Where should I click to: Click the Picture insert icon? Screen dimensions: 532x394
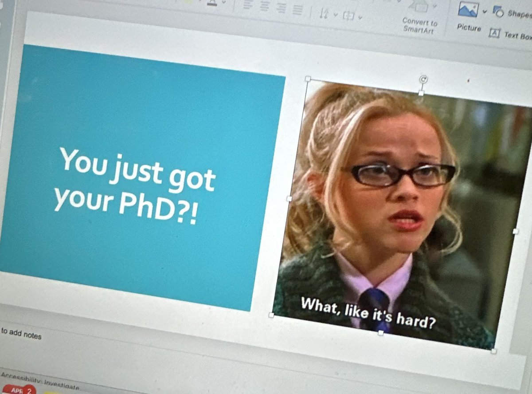click(469, 10)
